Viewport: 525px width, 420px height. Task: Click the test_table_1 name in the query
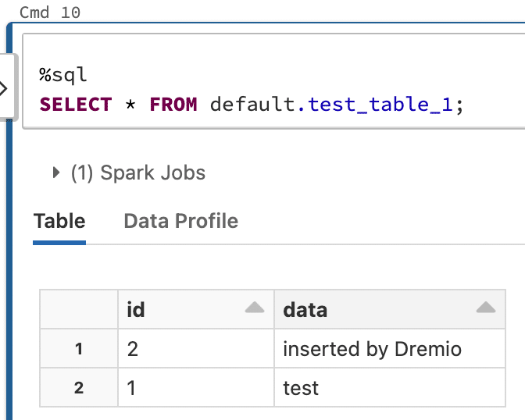click(380, 104)
